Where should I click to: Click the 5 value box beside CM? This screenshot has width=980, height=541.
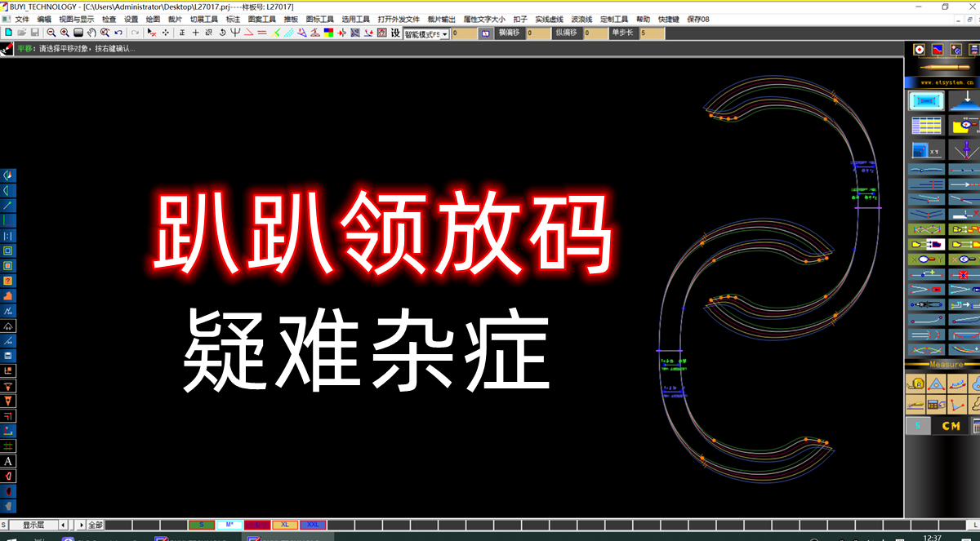[918, 426]
